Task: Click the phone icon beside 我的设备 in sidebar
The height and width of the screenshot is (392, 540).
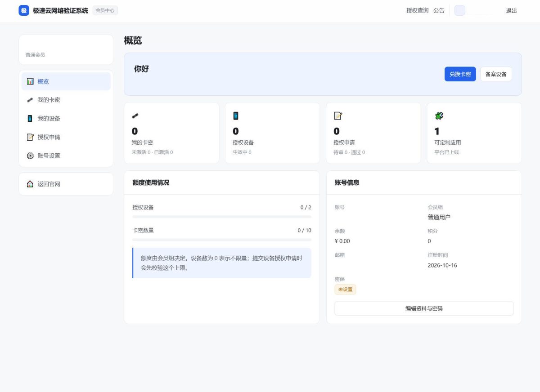Action: pyautogui.click(x=30, y=119)
